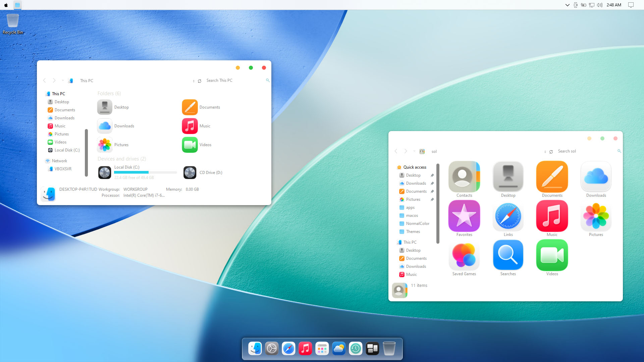Select Themes in Quick access
This screenshot has width=644, height=362.
pyautogui.click(x=413, y=232)
